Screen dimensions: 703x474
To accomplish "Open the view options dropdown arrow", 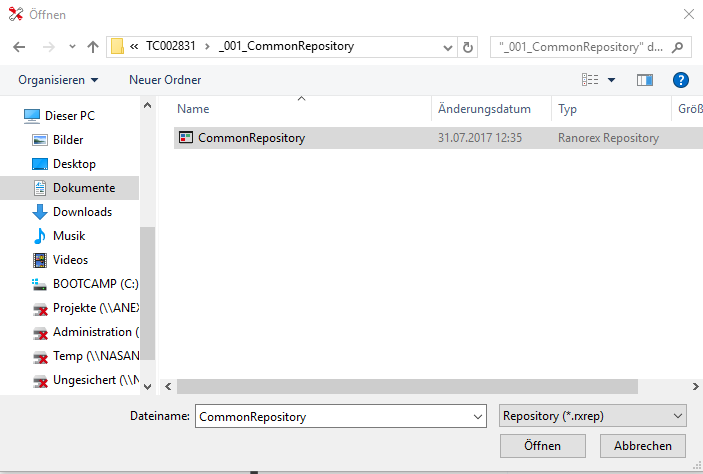I will [612, 79].
